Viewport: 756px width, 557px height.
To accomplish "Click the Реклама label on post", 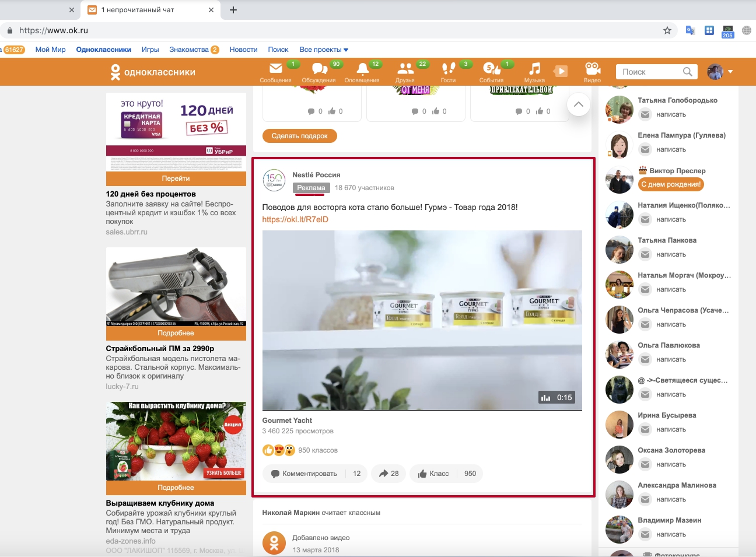I will coord(311,188).
